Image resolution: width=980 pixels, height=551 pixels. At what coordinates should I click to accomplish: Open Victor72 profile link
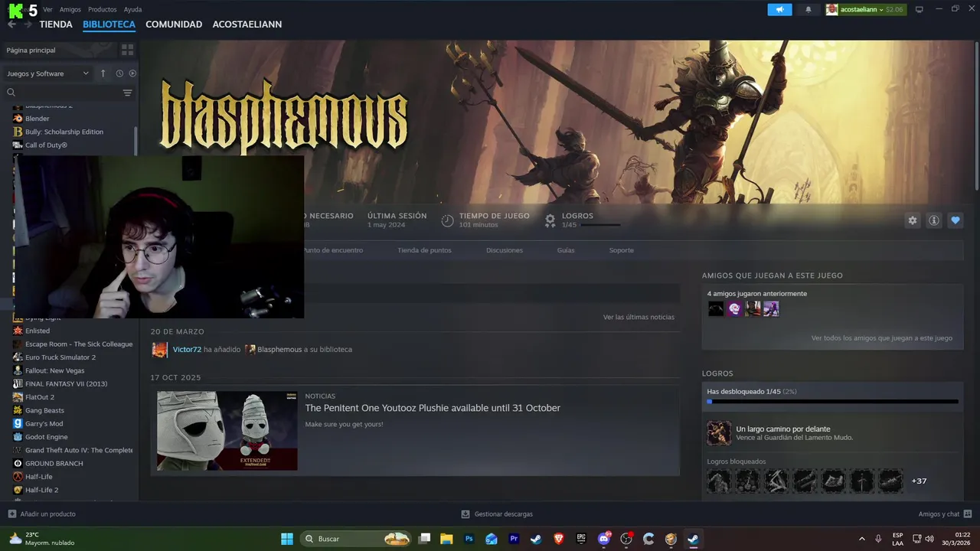[187, 350]
